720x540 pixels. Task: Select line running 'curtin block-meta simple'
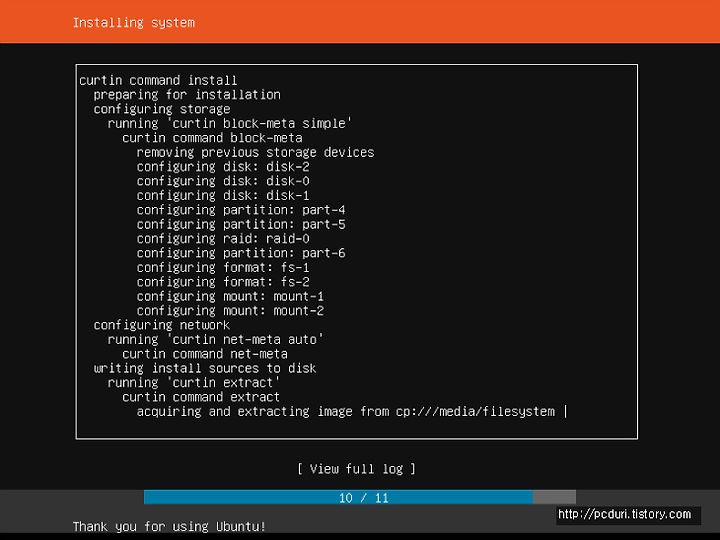tap(230, 124)
